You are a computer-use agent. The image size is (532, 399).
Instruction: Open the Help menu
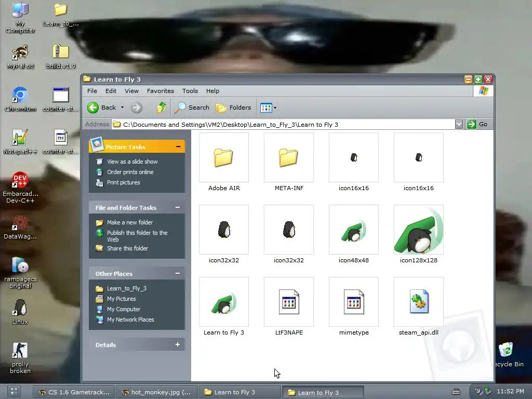tap(212, 91)
